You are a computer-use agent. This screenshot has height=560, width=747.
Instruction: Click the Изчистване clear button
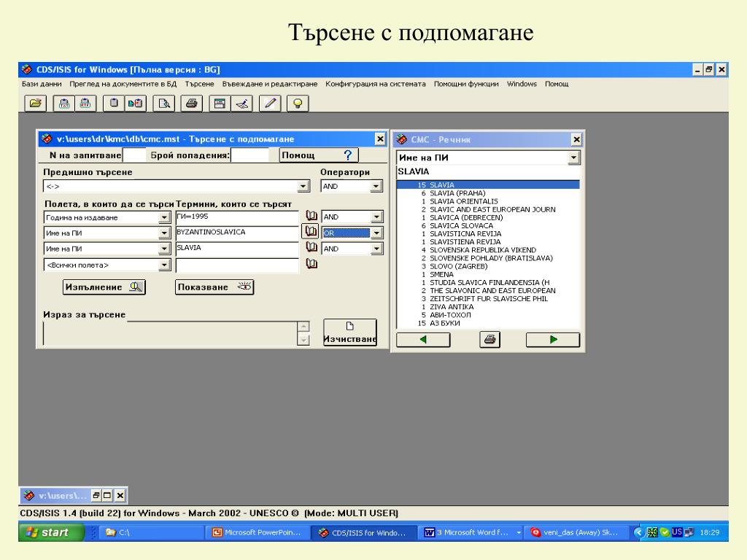point(349,332)
